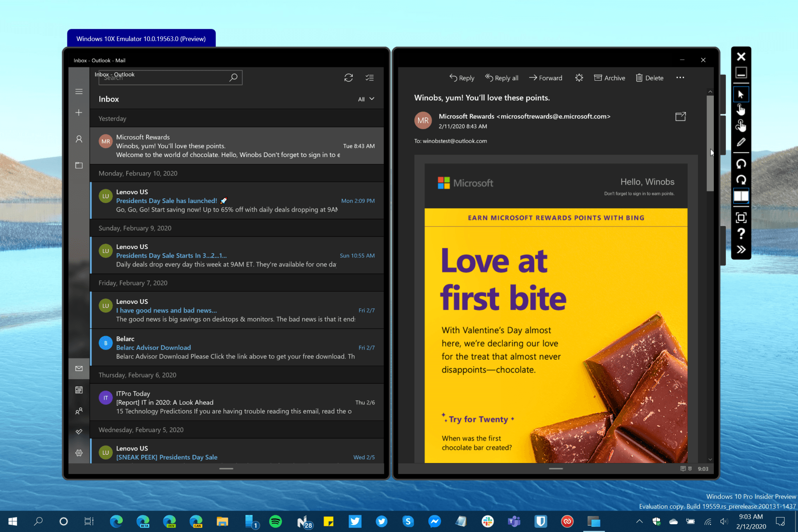Screen dimensions: 798x532
Task: Compose a new mail with the plus icon
Action: tap(79, 112)
